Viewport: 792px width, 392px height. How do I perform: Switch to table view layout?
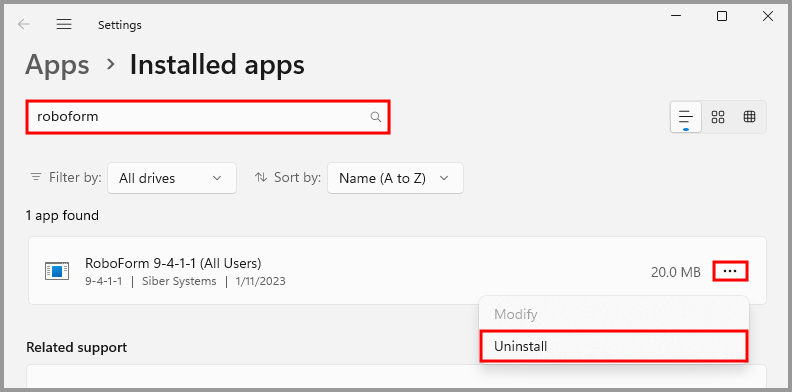pos(750,117)
